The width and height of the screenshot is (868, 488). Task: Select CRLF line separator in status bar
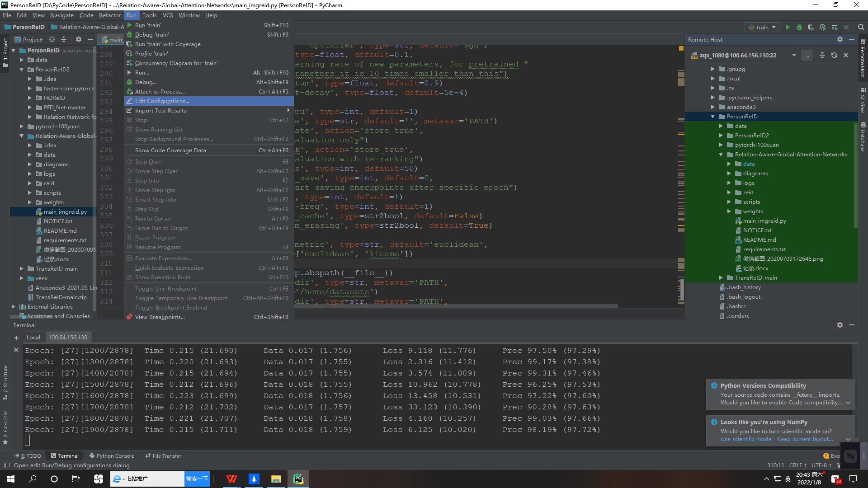coord(798,465)
